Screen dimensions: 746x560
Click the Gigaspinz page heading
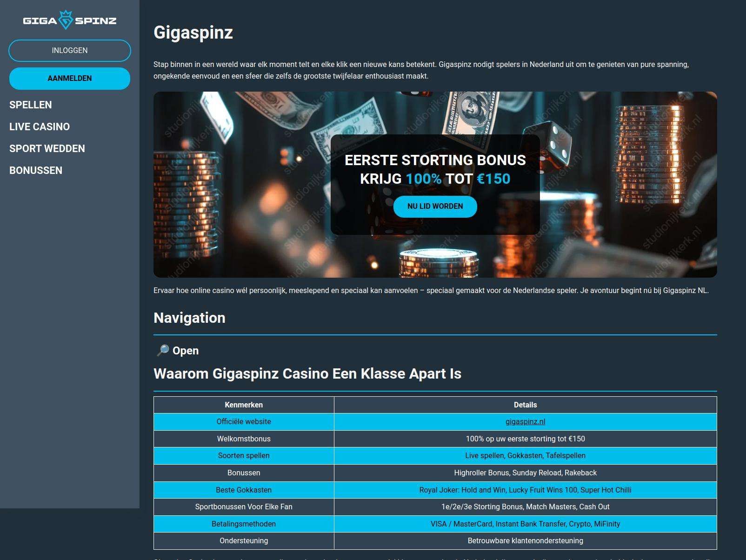pos(193,33)
